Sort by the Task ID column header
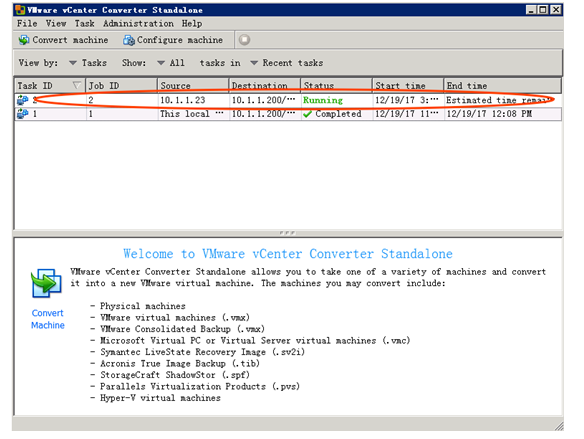Image resolution: width=584 pixels, height=439 pixels. click(x=50, y=86)
